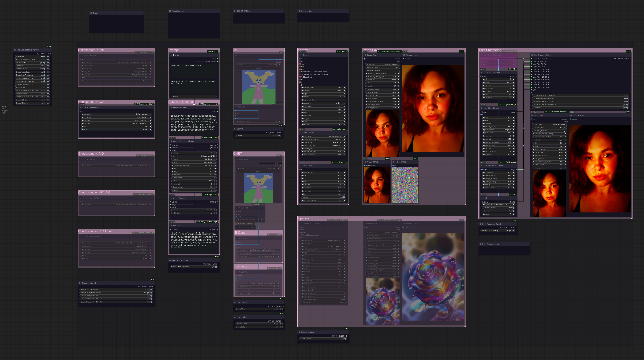Collapse the Fast Bypasser (rgthree) node
This screenshot has width=644, height=360.
click(532, 55)
